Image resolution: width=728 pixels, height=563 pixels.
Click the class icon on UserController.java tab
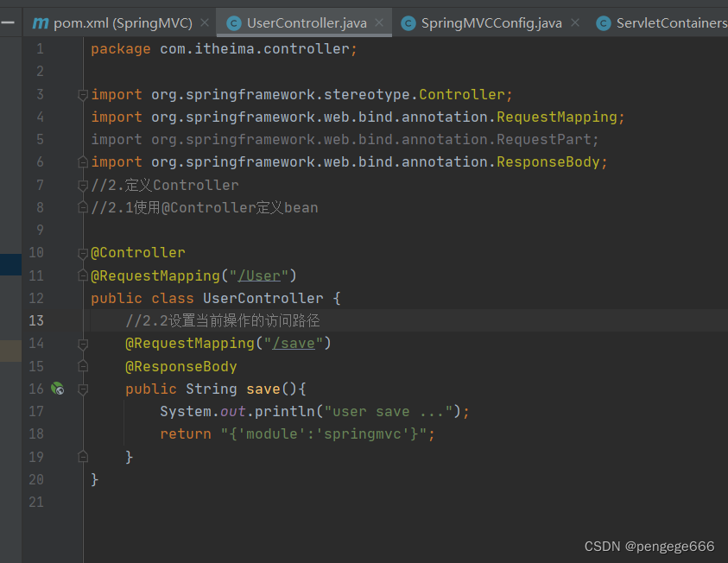point(233,23)
